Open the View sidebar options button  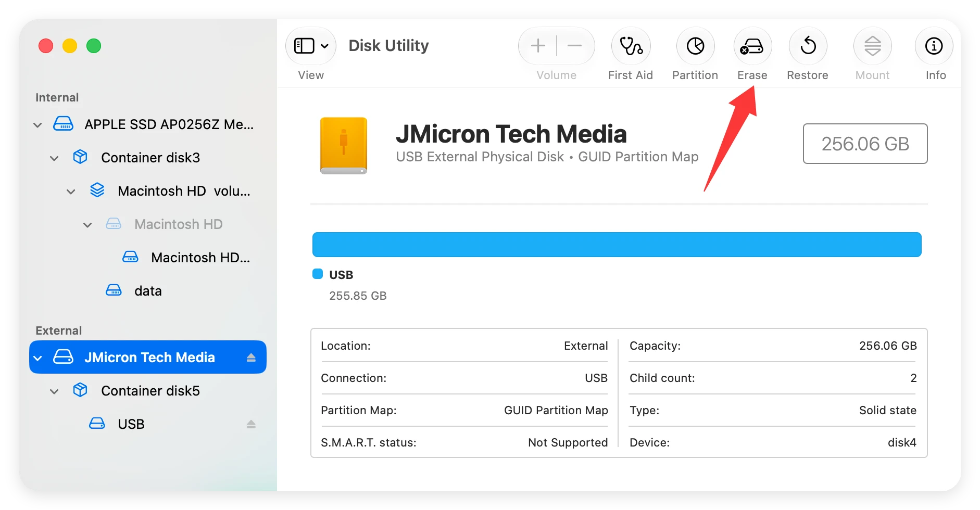311,46
